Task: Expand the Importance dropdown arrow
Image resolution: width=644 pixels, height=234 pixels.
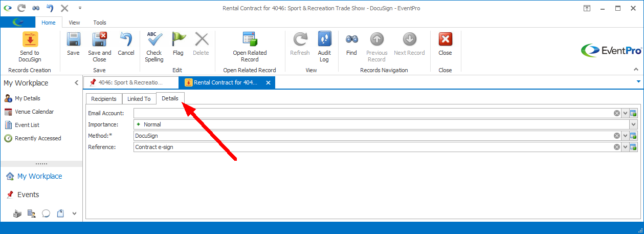Action: [x=634, y=124]
